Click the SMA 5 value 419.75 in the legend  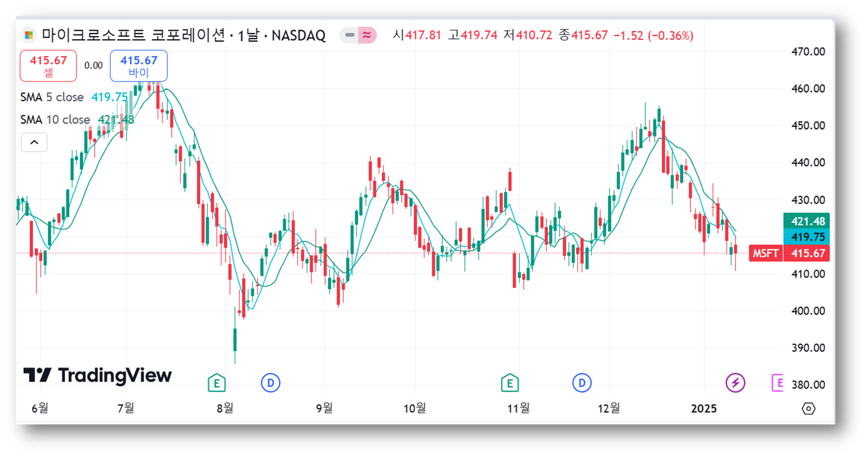pos(110,97)
